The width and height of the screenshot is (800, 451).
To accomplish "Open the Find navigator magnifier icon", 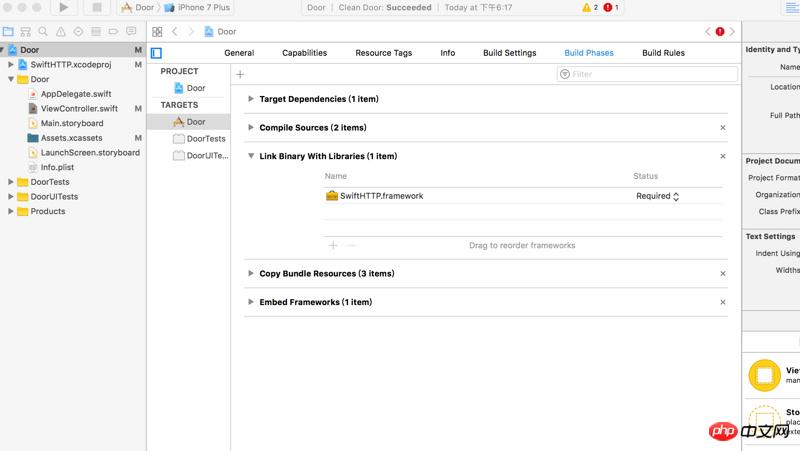I will pos(43,32).
